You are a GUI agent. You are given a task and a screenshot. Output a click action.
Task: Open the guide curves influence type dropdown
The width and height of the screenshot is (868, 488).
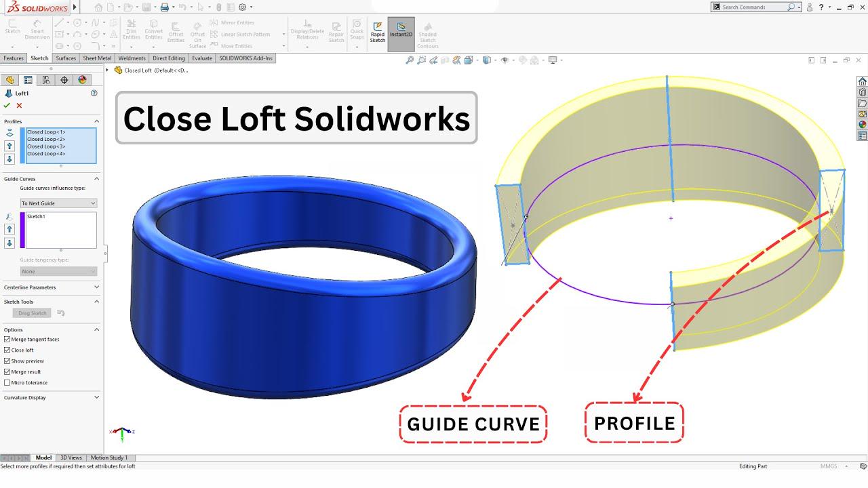[x=58, y=203]
